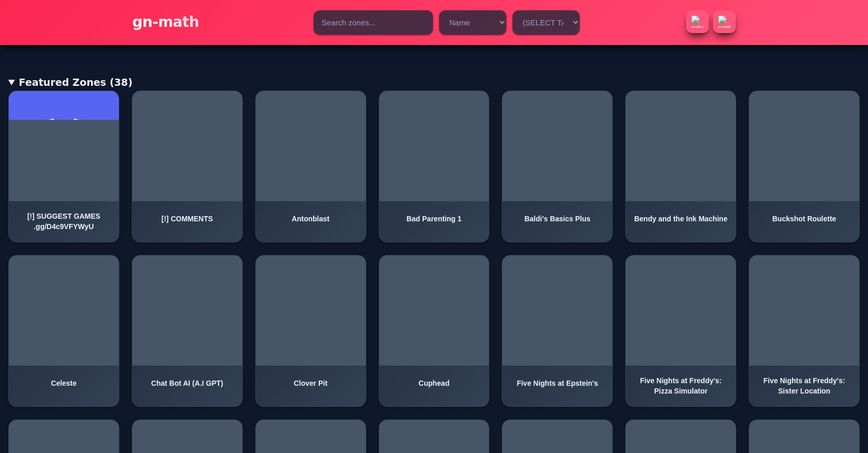
Task: Focus the Search zones input field
Action: (373, 23)
